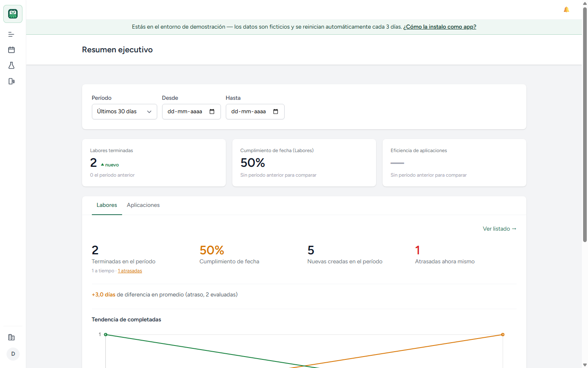Open the fuel pump section in the sidebar
This screenshot has width=588, height=368.
[x=11, y=81]
